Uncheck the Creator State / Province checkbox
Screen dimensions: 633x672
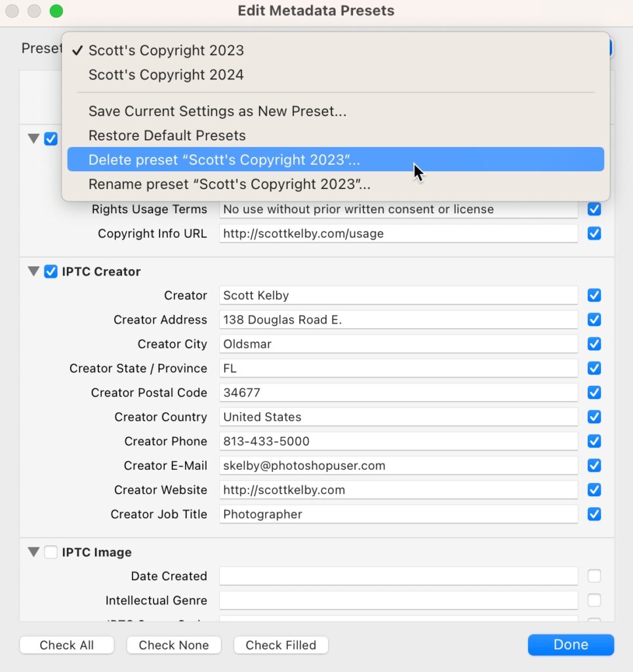click(594, 368)
